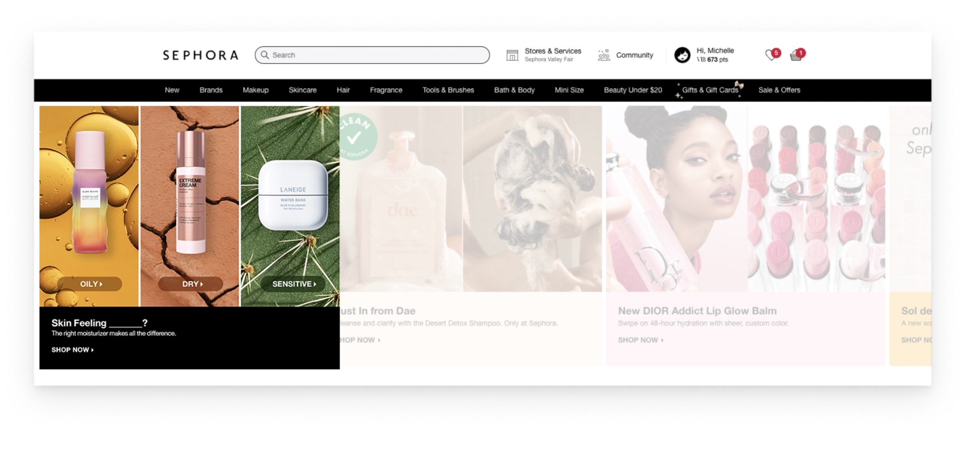Image resolution: width=980 pixels, height=466 pixels.
Task: Open the Community link
Action: click(635, 55)
